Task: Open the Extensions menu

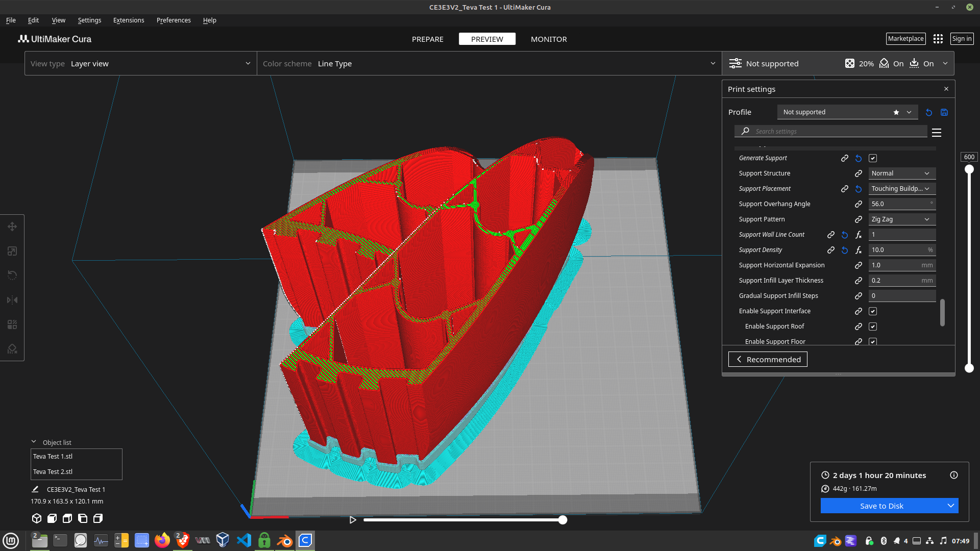Action: (129, 20)
